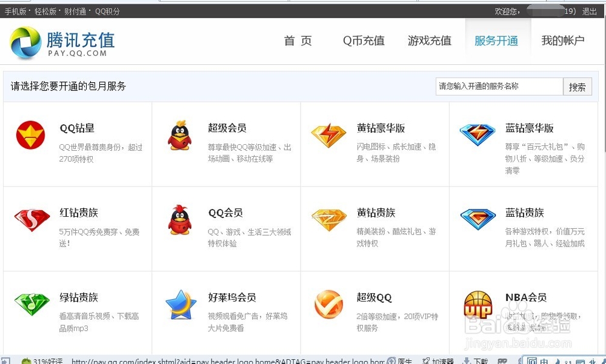Viewport: 606px width, 364px height.
Task: Click the 搜索 search button
Action: 577,87
